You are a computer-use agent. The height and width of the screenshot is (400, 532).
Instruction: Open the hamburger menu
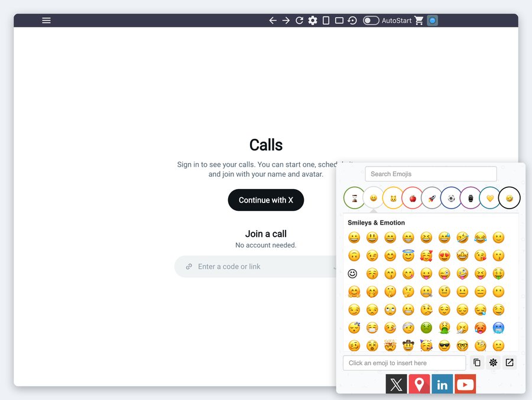46,20
